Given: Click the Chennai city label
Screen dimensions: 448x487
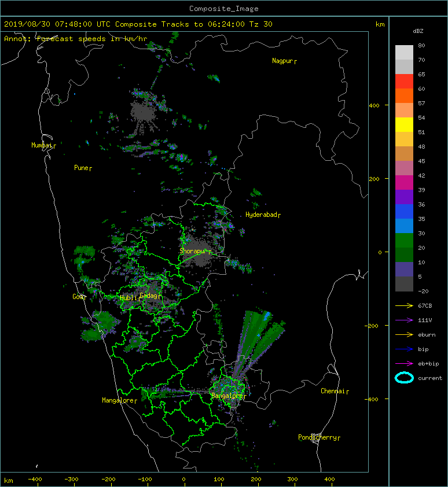Looking at the screenshot, I should pyautogui.click(x=333, y=391).
